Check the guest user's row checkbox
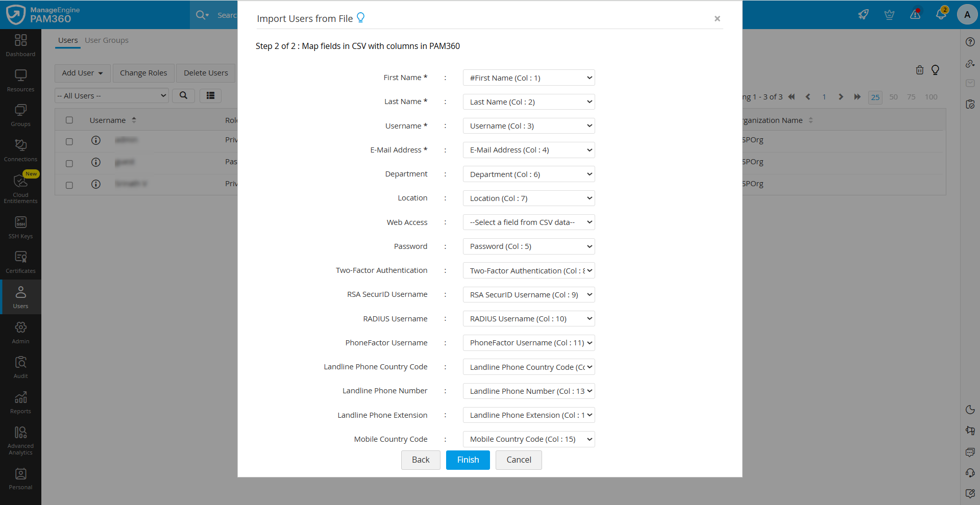Image resolution: width=980 pixels, height=505 pixels. 69,163
